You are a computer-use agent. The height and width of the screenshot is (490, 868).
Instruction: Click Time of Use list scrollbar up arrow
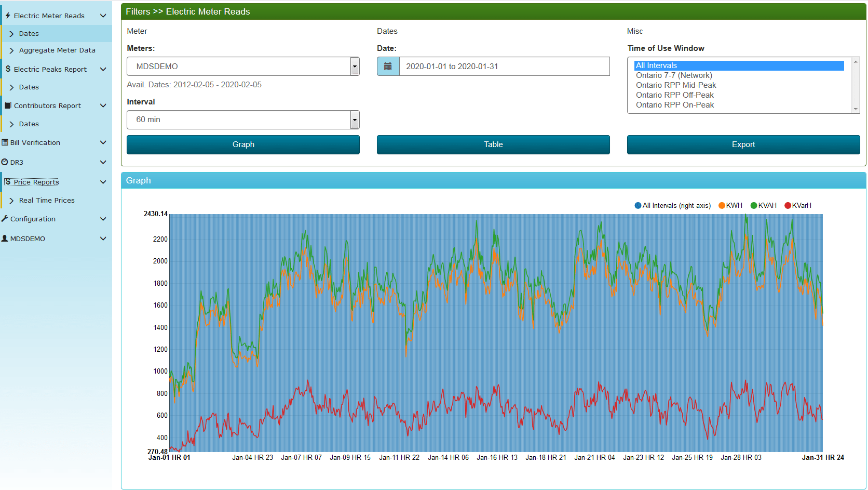tap(856, 61)
